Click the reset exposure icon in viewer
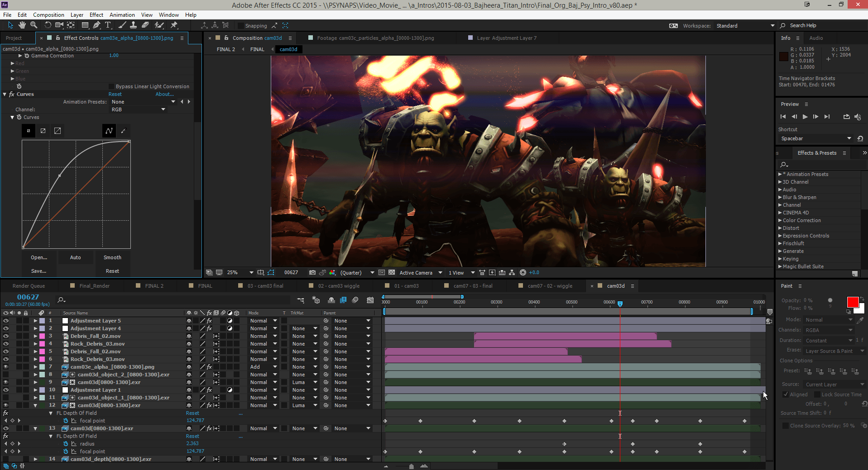The height and width of the screenshot is (470, 868). click(523, 272)
